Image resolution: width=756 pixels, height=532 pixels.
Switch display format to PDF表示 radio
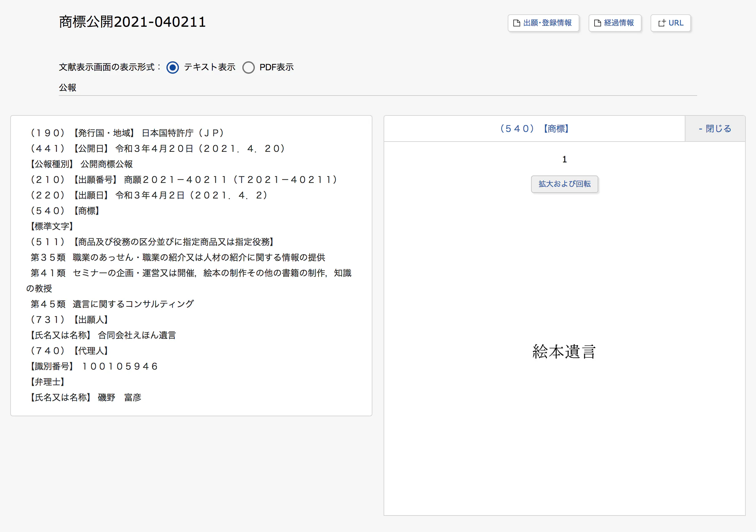tap(248, 67)
